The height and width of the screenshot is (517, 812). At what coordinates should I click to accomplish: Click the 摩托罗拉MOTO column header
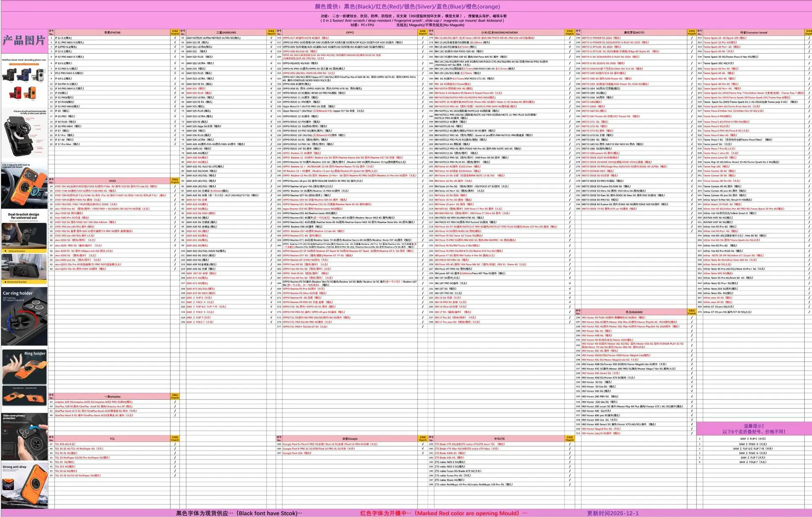[634, 33]
